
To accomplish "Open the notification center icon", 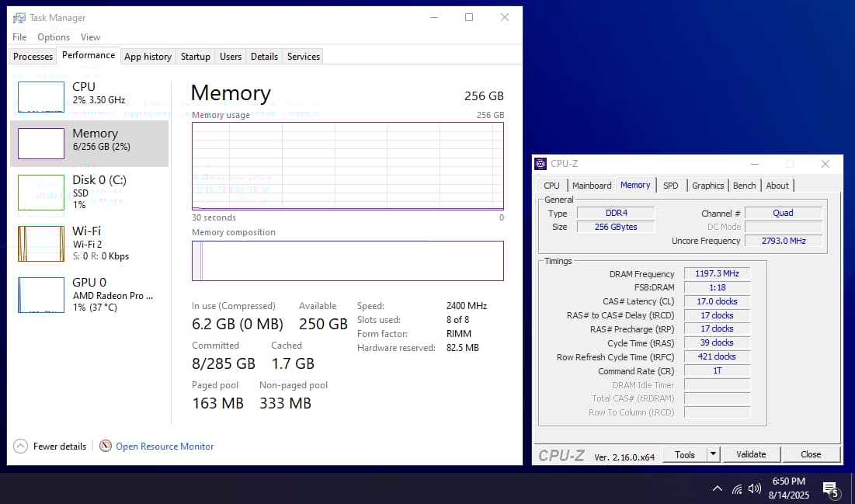I will point(830,489).
